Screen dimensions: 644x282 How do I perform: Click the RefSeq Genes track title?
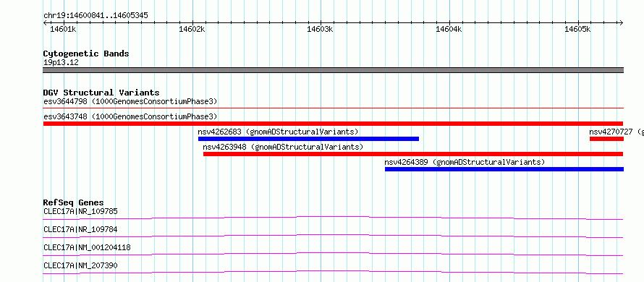point(74,202)
